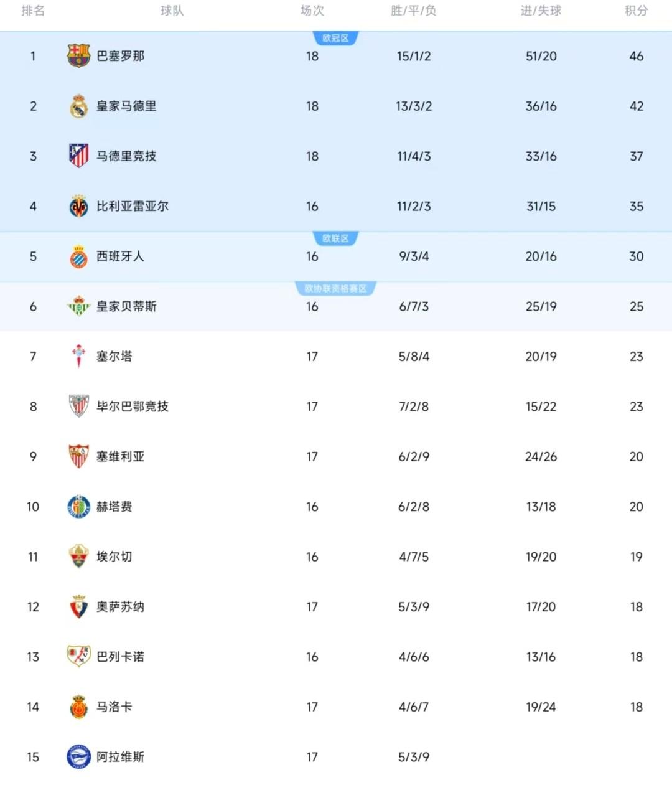The image size is (672, 785).
Task: Click the Real Betis crest
Action: click(78, 306)
